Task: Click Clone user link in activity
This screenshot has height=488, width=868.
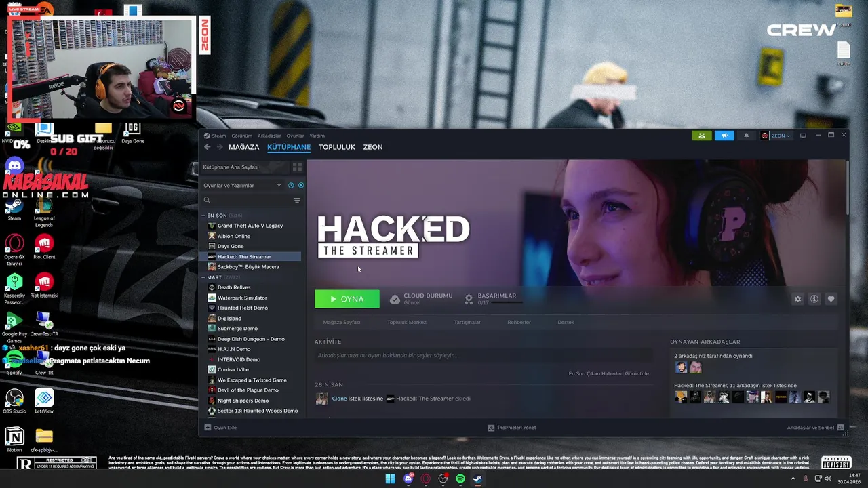Action: 339,399
